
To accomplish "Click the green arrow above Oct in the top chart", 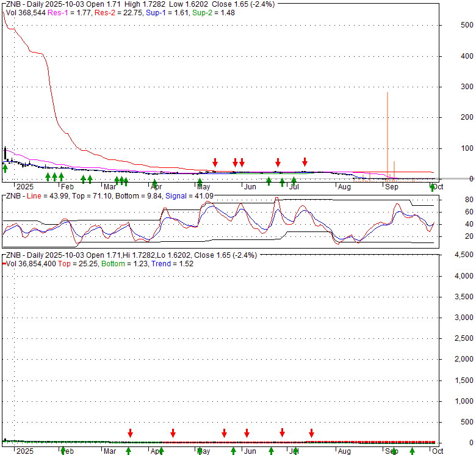I will click(x=432, y=186).
